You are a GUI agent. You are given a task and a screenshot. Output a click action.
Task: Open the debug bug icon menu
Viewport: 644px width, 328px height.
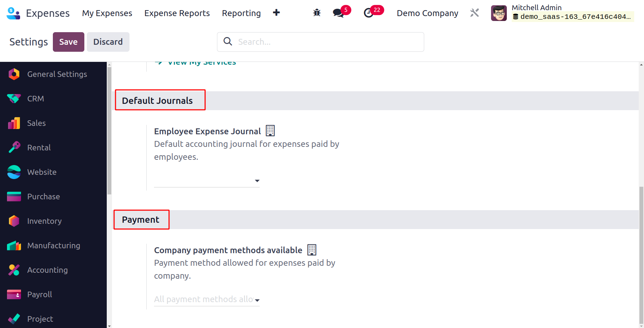tap(317, 13)
